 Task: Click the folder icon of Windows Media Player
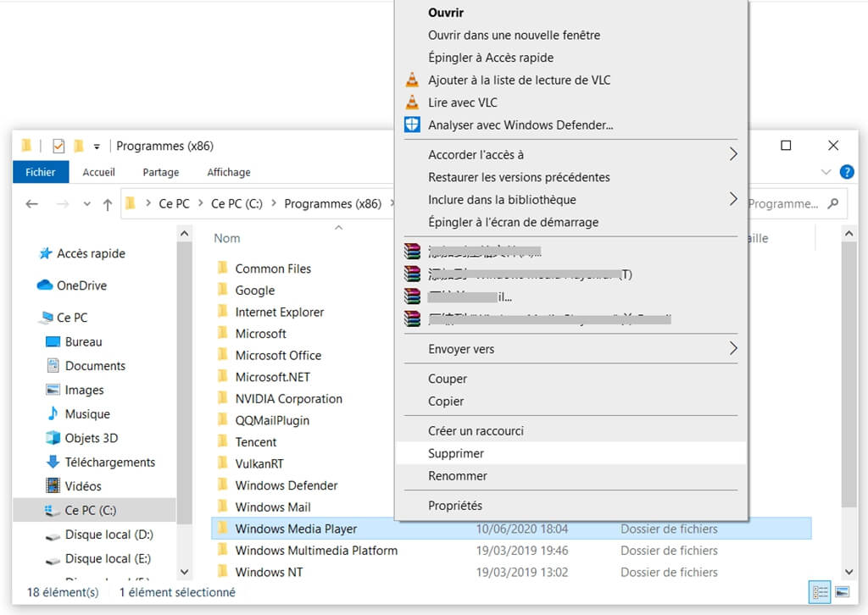point(223,528)
